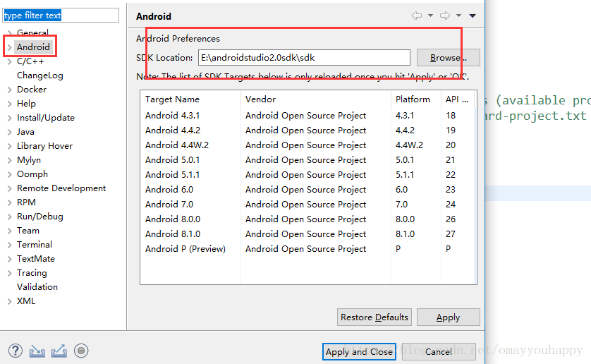Click the Oomph preference recorder icon
The image size is (591, 364).
[x=81, y=351]
